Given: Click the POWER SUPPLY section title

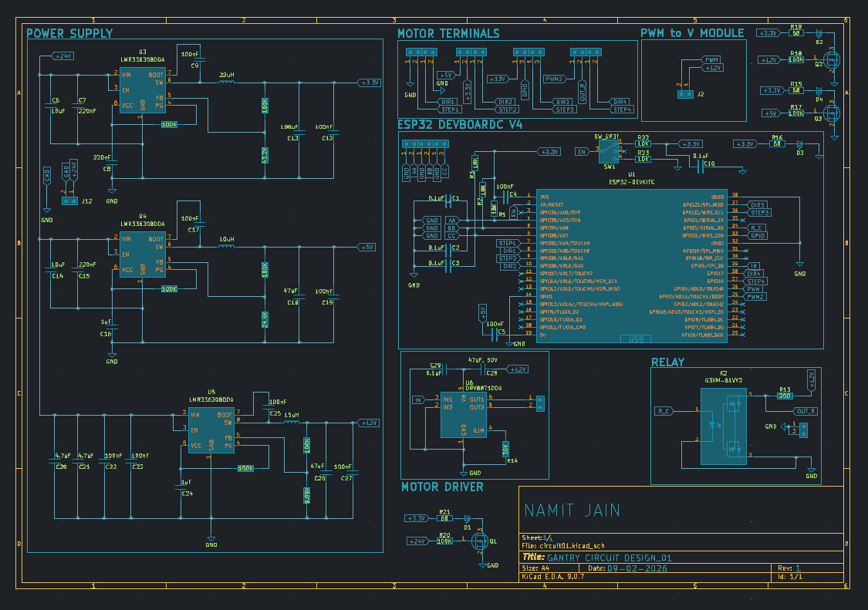Looking at the screenshot, I should click(69, 33).
